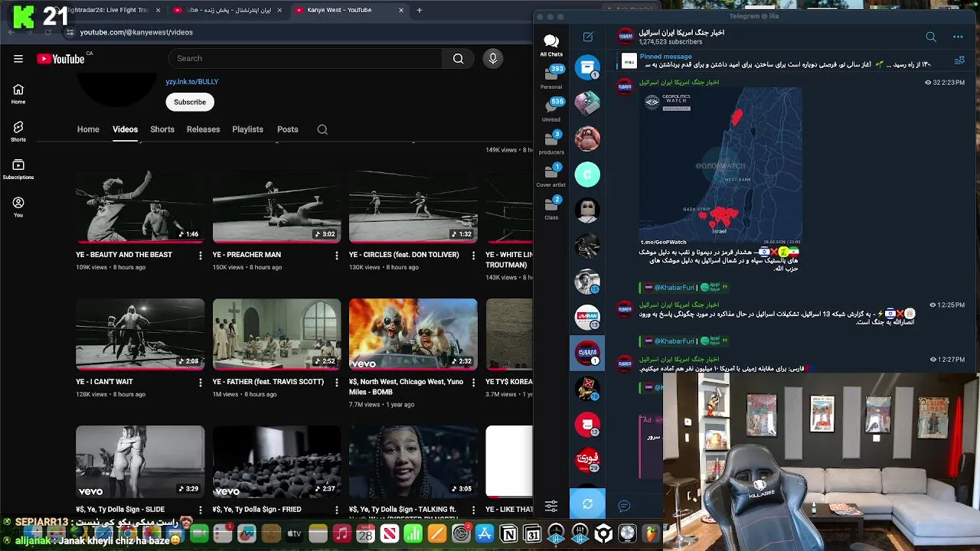Open the You page in YouTube sidebar

18,207
